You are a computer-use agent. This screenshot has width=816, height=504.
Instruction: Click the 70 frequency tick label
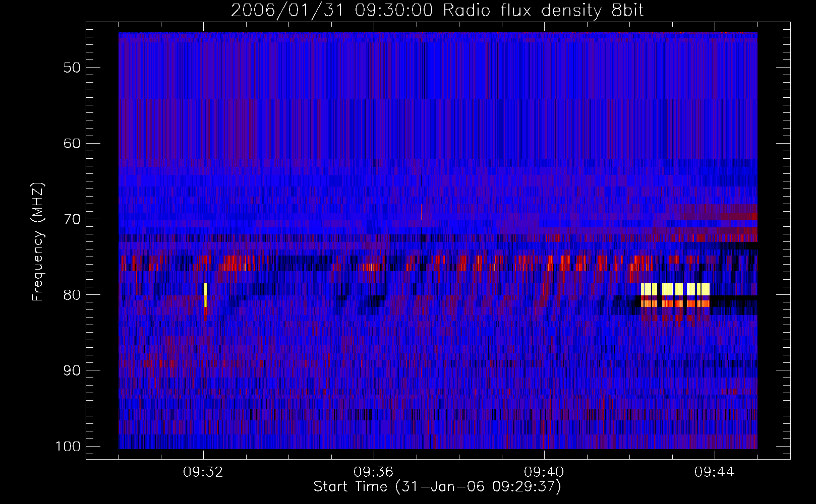72,219
